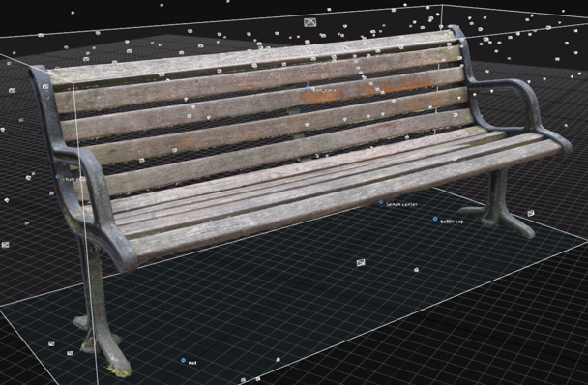Select the "nail" control point marker

[183, 360]
